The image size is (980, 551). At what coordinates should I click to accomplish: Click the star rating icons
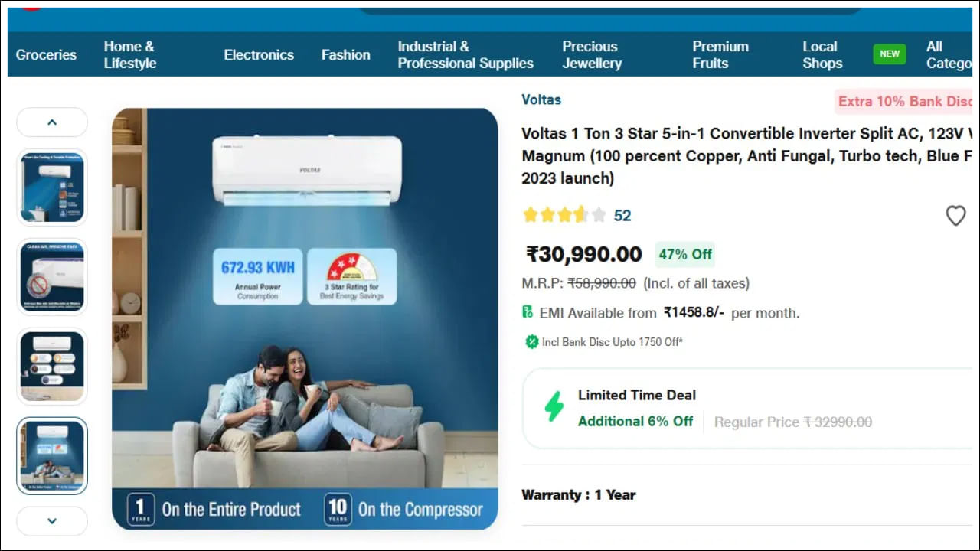[564, 215]
